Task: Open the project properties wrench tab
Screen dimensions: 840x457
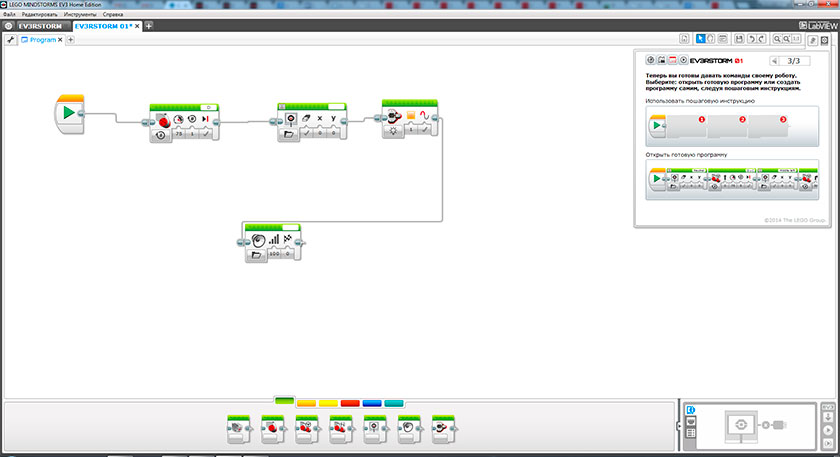Action: tap(11, 40)
